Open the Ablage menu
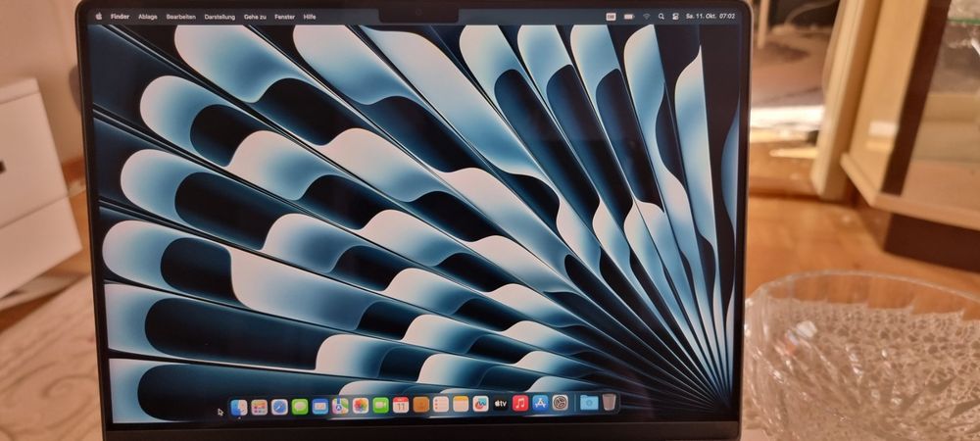The height and width of the screenshot is (441, 980). click(x=147, y=17)
